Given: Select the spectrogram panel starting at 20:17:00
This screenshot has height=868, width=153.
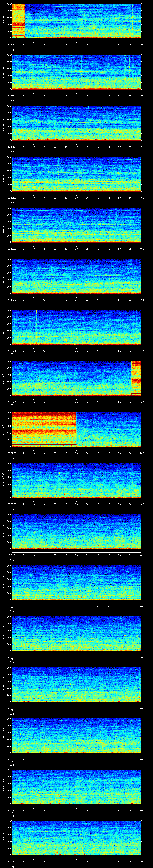Looking at the screenshot, I should click(x=76, y=174).
